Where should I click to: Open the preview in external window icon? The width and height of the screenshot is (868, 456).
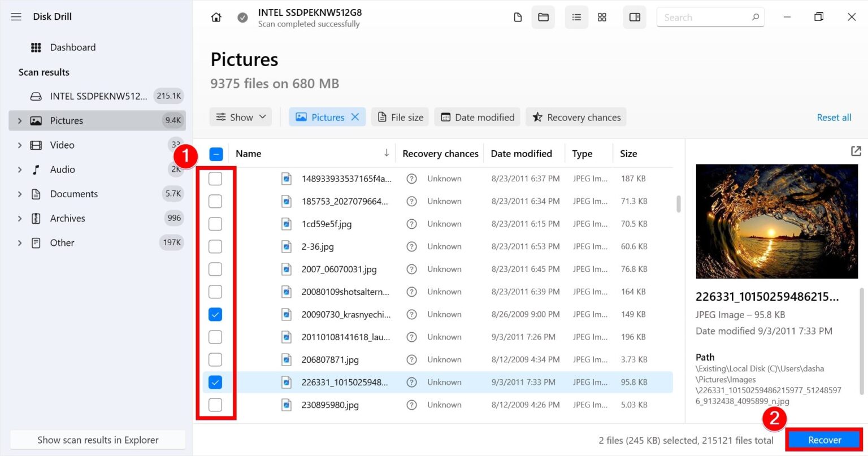pos(856,151)
